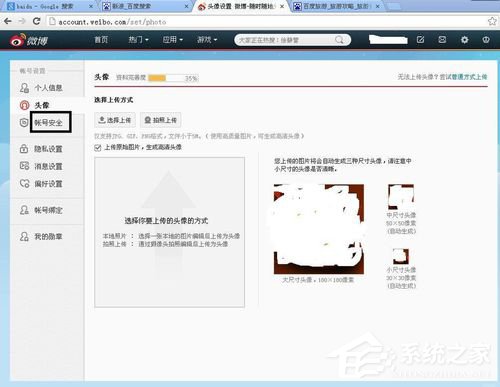Image resolution: width=500 pixels, height=387 pixels.
Task: Go back with browser back arrow
Action: (x=8, y=21)
